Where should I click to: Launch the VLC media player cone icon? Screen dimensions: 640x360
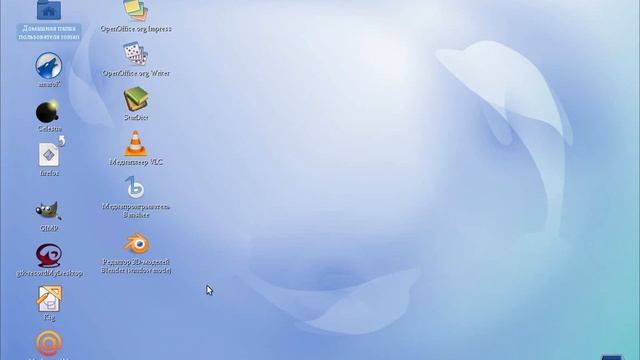tap(136, 144)
